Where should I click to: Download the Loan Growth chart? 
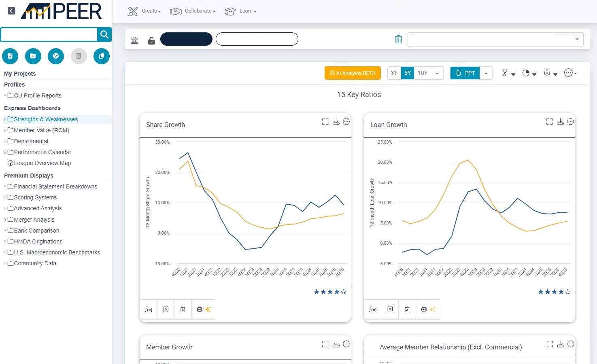(560, 122)
